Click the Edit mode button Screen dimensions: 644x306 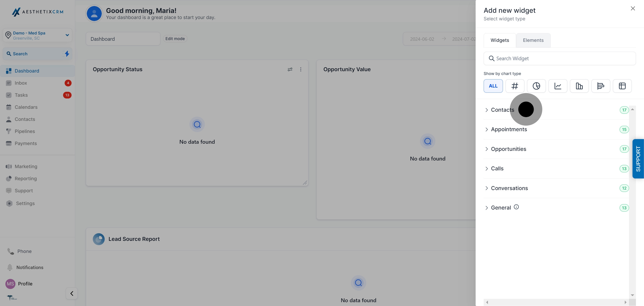(x=175, y=39)
